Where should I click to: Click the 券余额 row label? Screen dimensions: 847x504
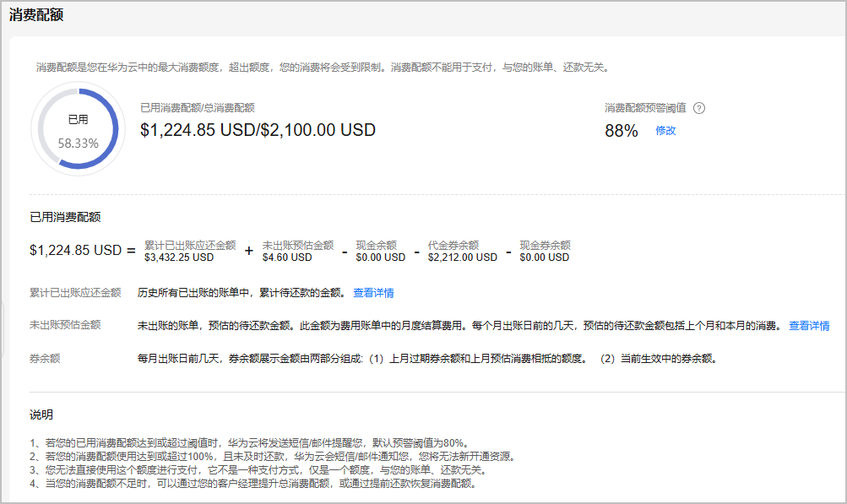click(x=45, y=358)
